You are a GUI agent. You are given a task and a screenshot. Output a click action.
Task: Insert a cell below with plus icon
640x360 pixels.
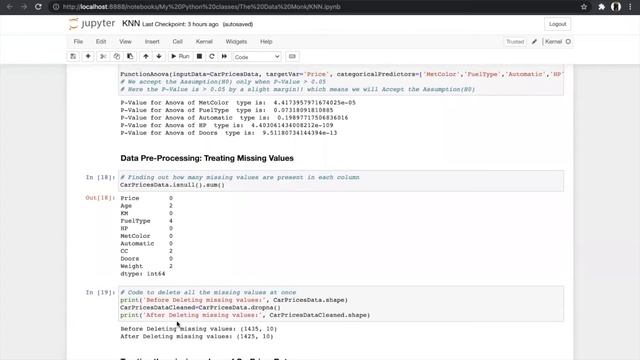[88, 57]
